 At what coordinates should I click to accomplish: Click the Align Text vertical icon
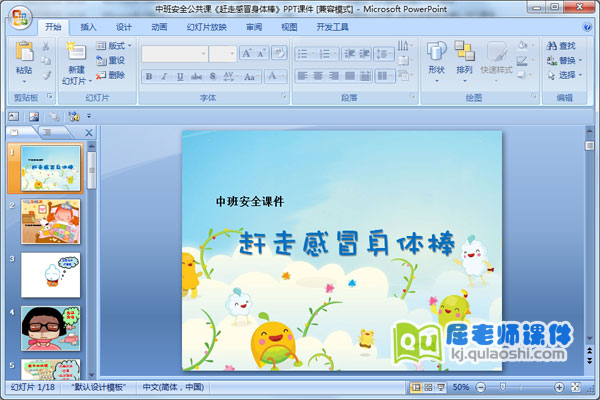(404, 60)
